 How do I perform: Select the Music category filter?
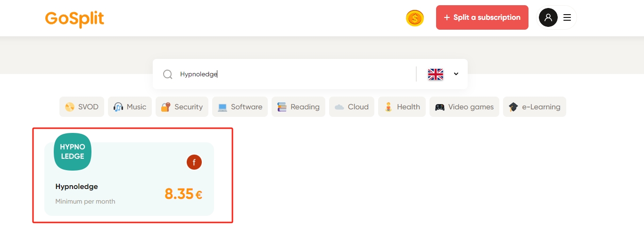click(130, 107)
